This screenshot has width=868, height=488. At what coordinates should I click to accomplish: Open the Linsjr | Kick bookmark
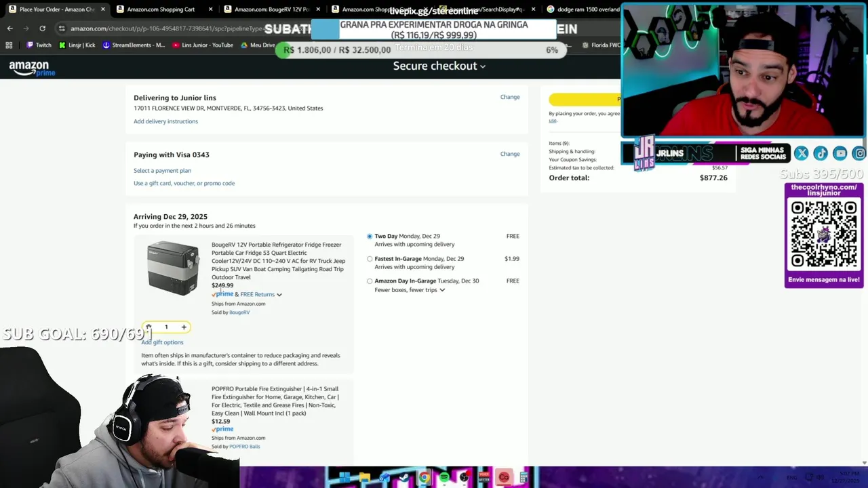[x=77, y=45]
